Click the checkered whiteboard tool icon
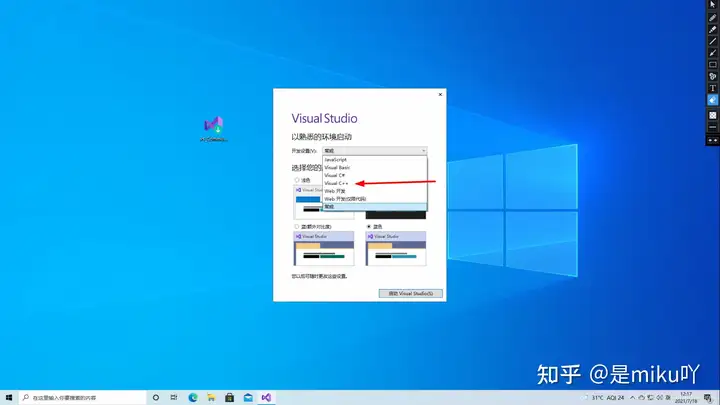Image resolution: width=720 pixels, height=405 pixels. pos(712,115)
